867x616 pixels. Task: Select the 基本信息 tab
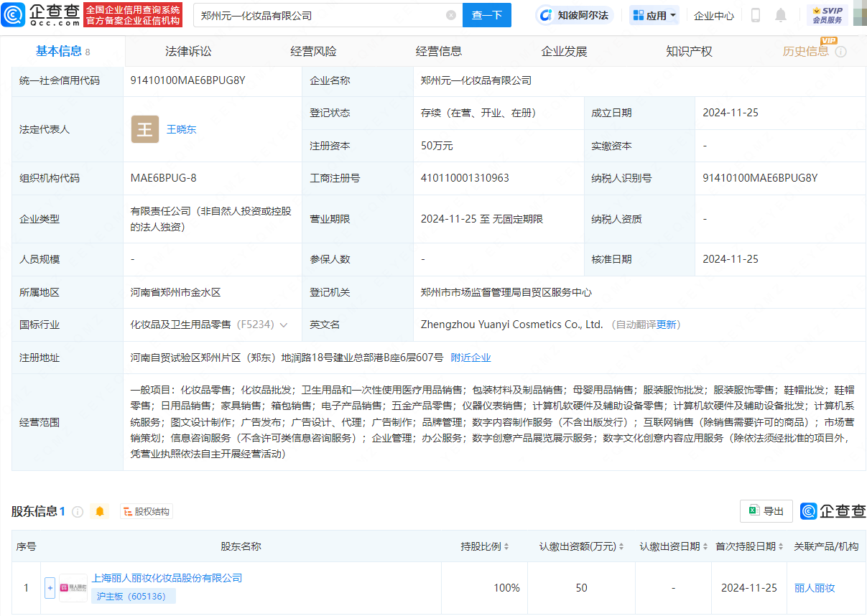[63, 51]
